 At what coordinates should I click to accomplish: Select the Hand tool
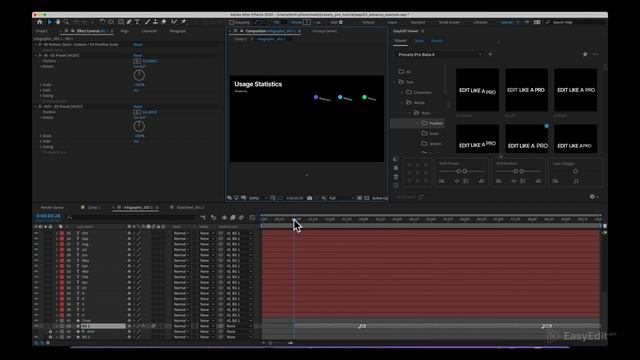tap(58, 22)
